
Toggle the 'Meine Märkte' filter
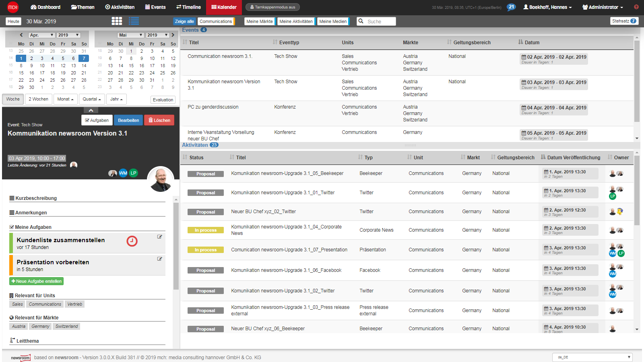point(260,21)
